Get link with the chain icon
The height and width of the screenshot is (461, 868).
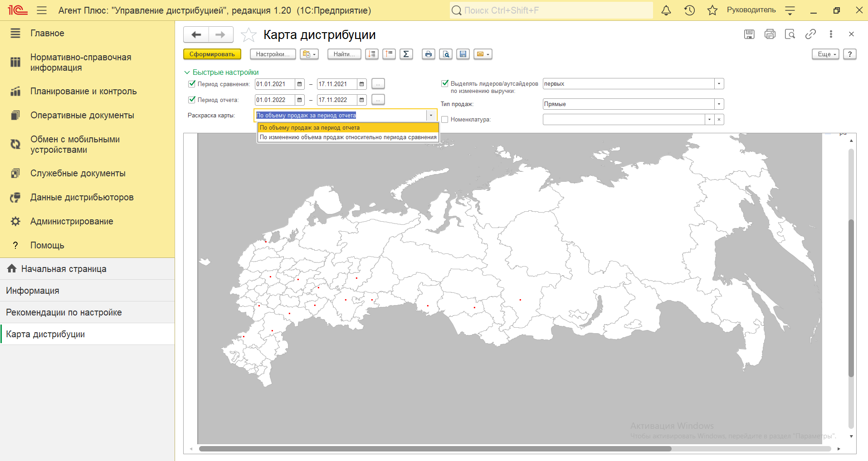(x=810, y=34)
